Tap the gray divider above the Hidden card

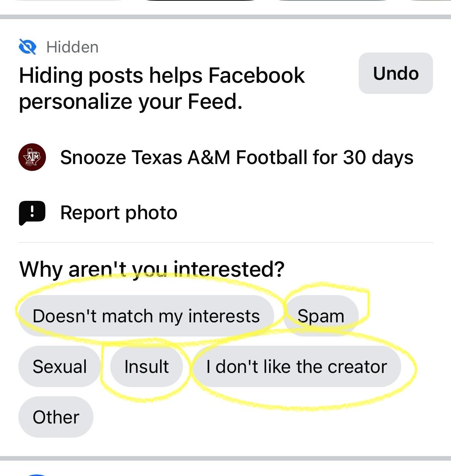pyautogui.click(x=225, y=17)
